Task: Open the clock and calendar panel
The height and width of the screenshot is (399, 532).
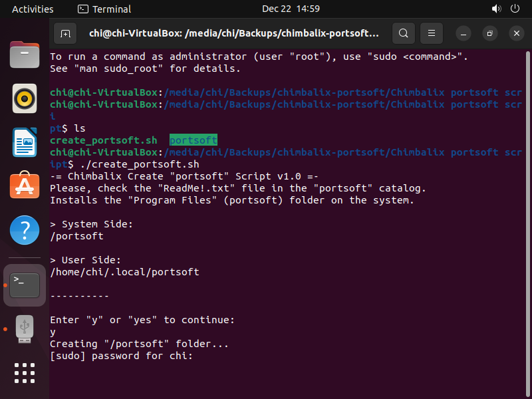Action: [291, 9]
